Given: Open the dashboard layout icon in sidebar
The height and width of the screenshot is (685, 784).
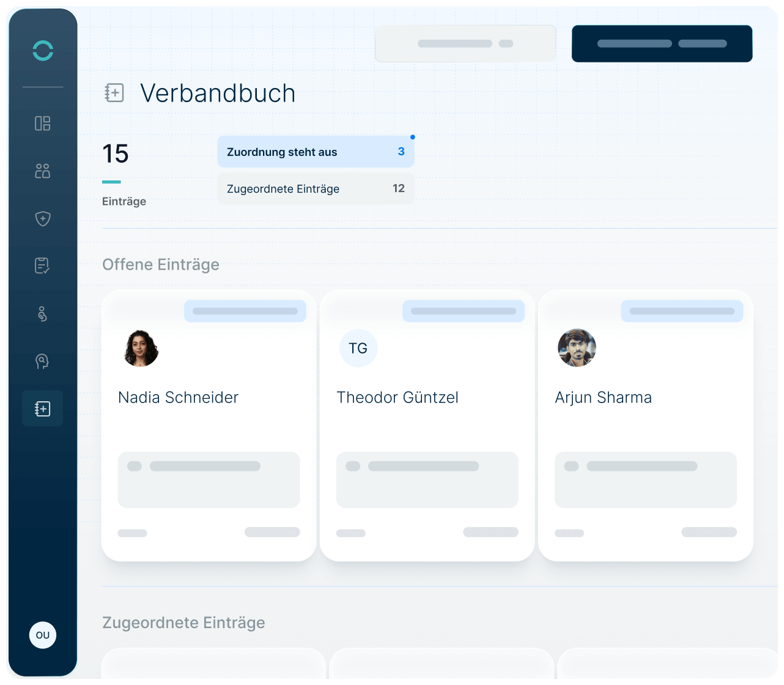Looking at the screenshot, I should coord(43,124).
